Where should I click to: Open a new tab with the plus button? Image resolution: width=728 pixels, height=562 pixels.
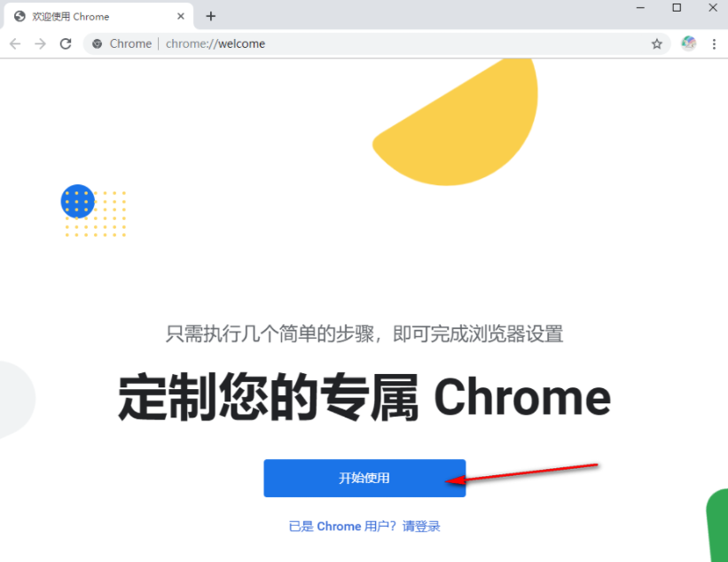211,16
